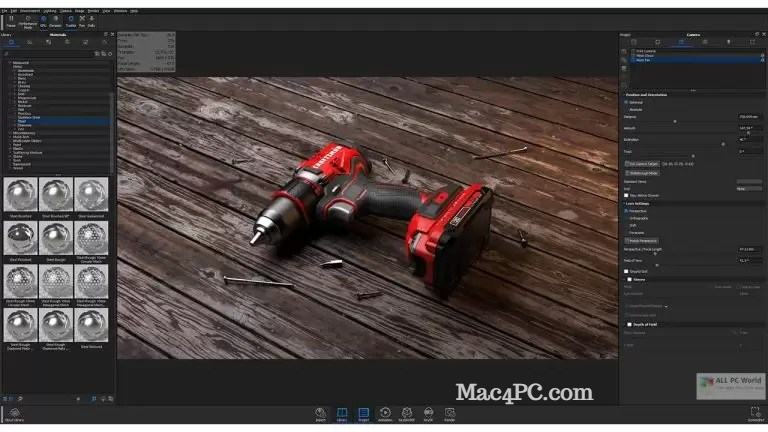Open the Import icon in bottom toolbar
Viewport: 768px width, 432px height.
(x=320, y=414)
